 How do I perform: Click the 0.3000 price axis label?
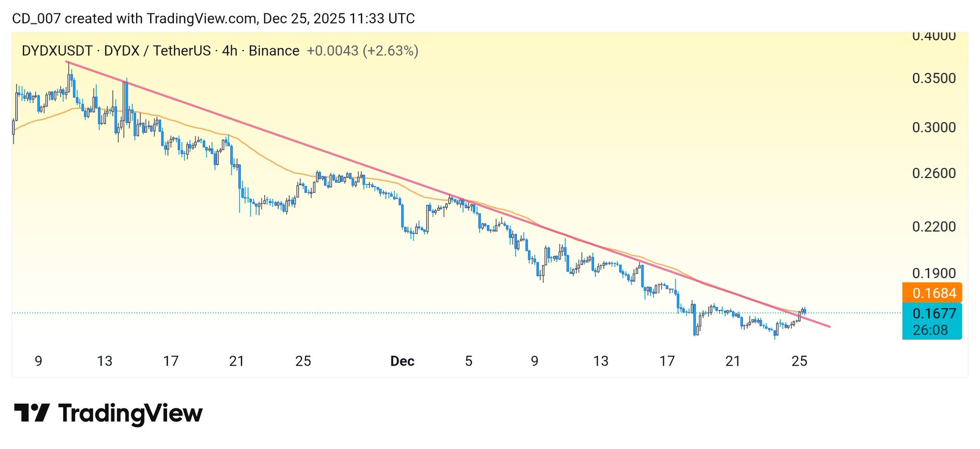point(934,127)
